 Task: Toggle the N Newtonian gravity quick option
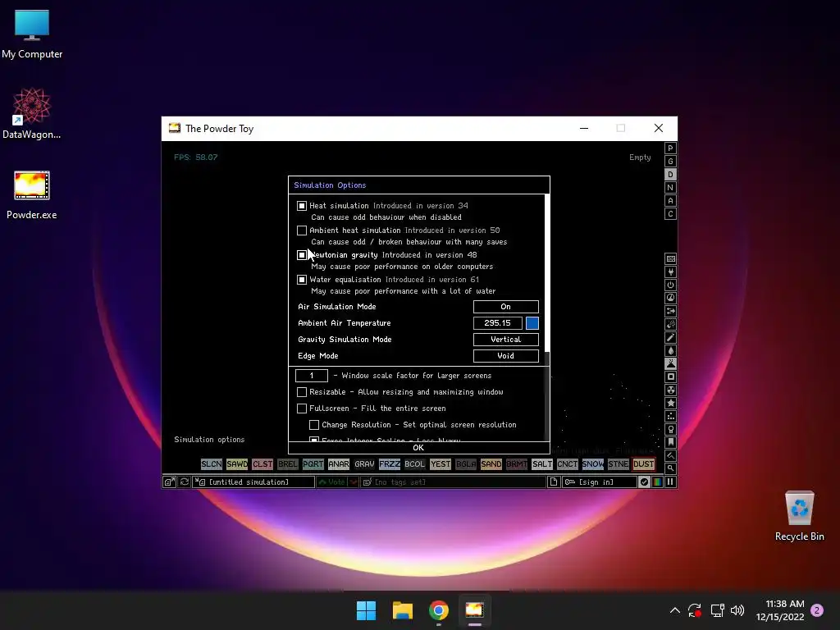click(670, 188)
